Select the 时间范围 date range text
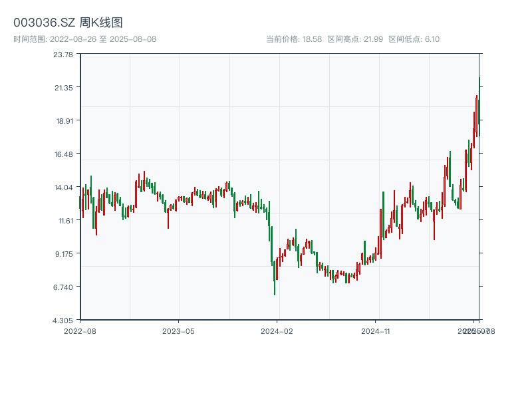The image size is (532, 399). click(x=84, y=39)
